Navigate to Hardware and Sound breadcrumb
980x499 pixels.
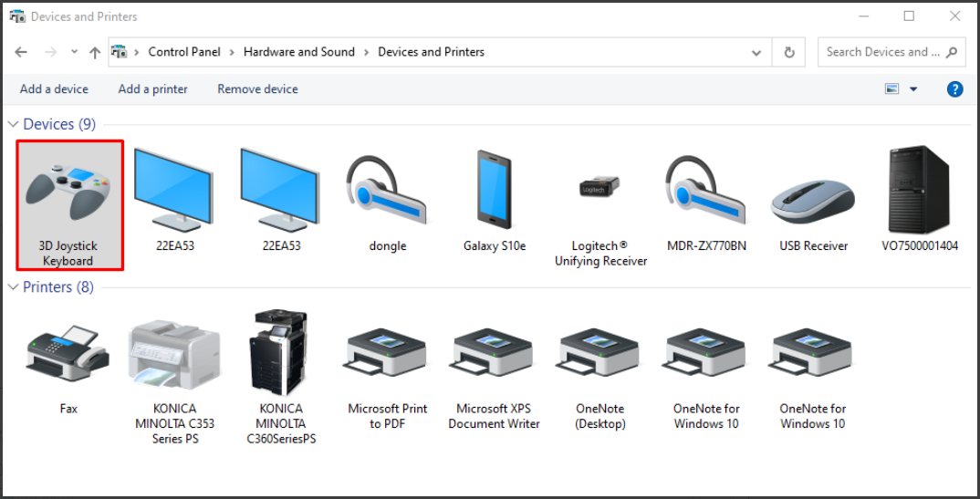click(298, 52)
